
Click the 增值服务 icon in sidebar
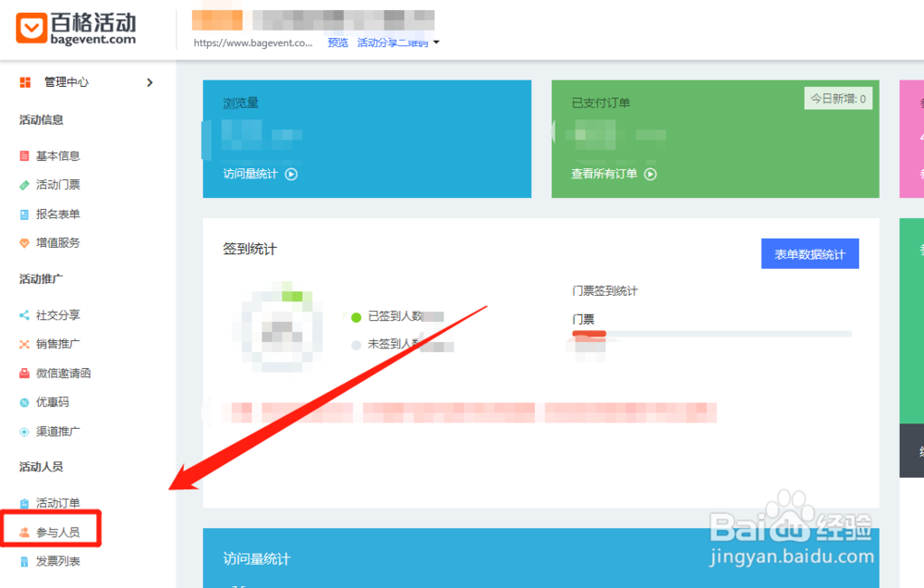(23, 243)
